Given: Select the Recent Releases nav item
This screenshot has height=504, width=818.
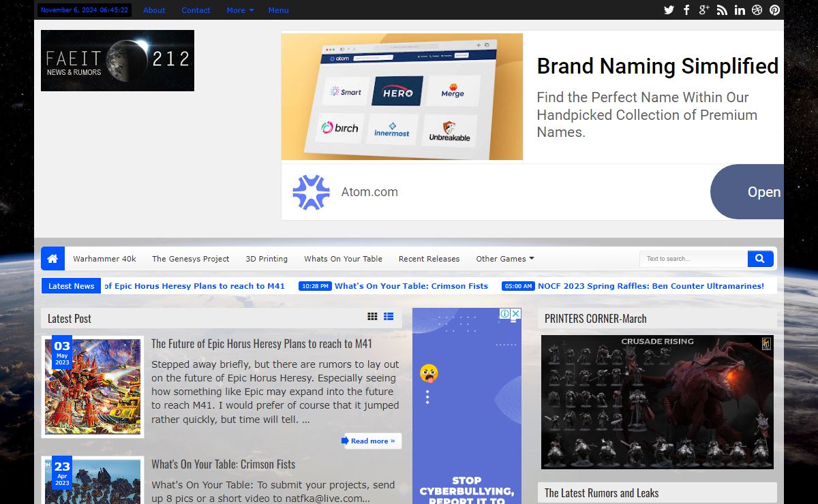Looking at the screenshot, I should (x=429, y=259).
